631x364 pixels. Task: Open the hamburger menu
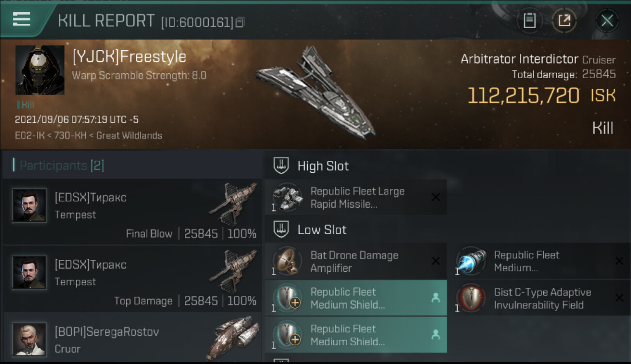pyautogui.click(x=22, y=19)
